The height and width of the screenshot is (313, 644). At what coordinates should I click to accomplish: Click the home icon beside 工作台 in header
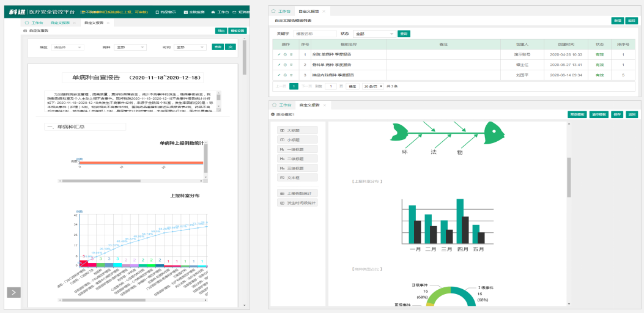click(213, 12)
